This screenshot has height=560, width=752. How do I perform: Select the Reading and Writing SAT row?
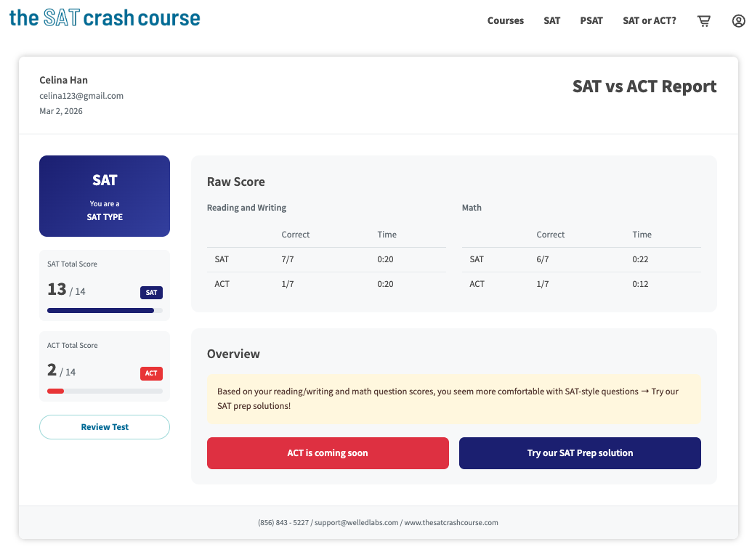point(326,259)
